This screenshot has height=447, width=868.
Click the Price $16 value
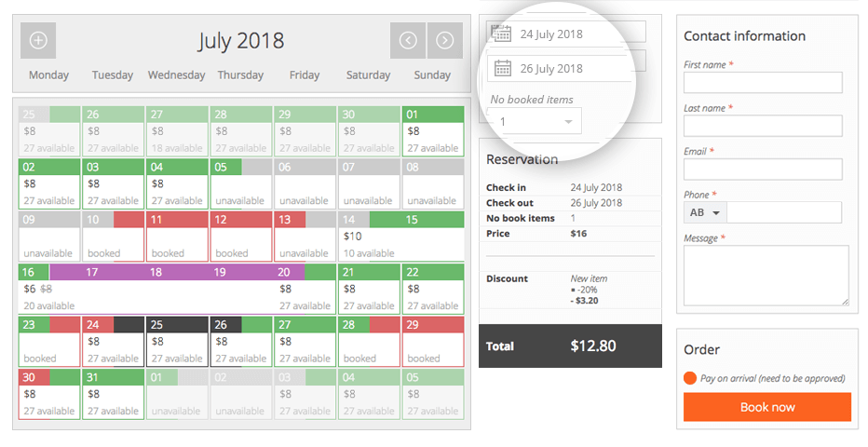578,234
